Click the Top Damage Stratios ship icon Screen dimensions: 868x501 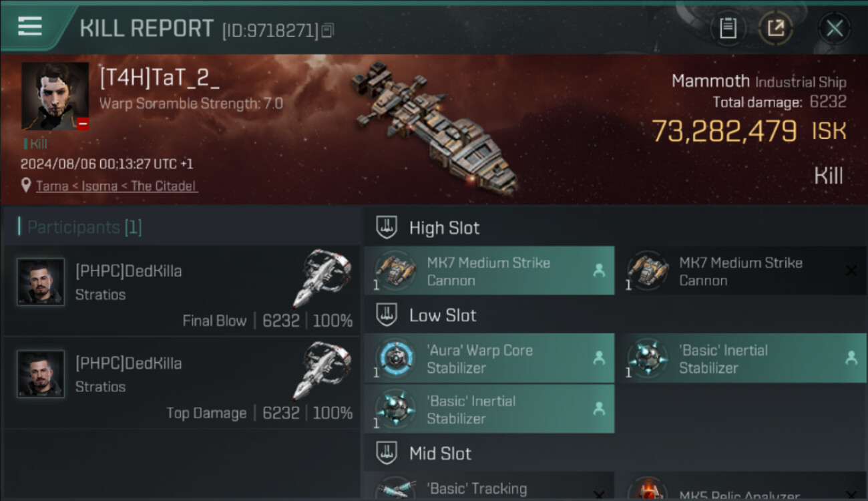point(322,370)
